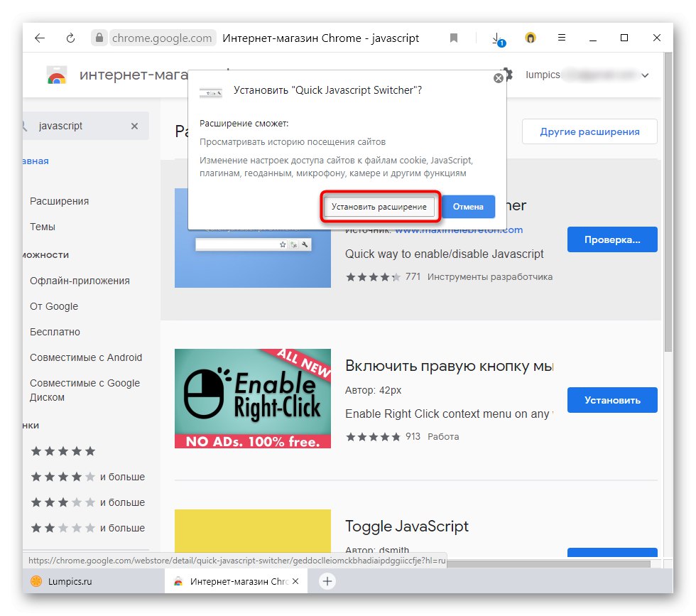
Task: Toggle the Совместимые с Android filter
Action: [86, 357]
